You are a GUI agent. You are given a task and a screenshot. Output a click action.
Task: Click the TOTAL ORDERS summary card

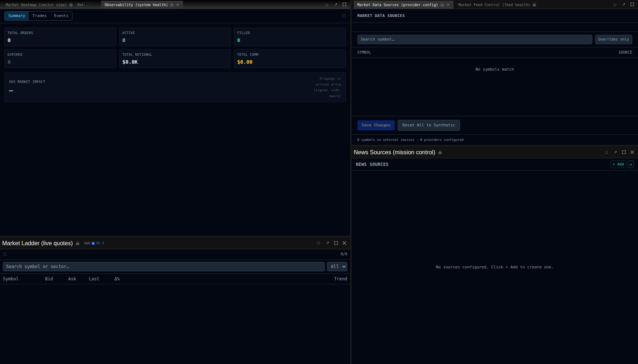point(60,37)
